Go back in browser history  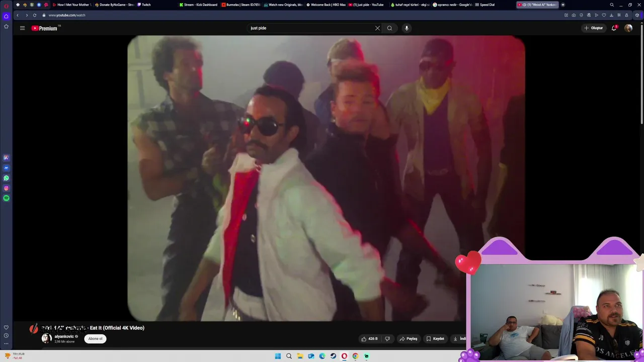17,15
